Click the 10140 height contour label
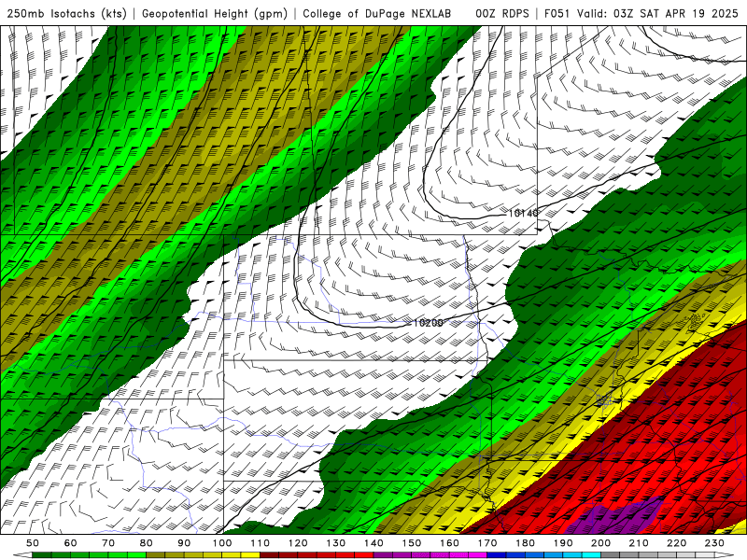747x560 pixels. (x=523, y=213)
